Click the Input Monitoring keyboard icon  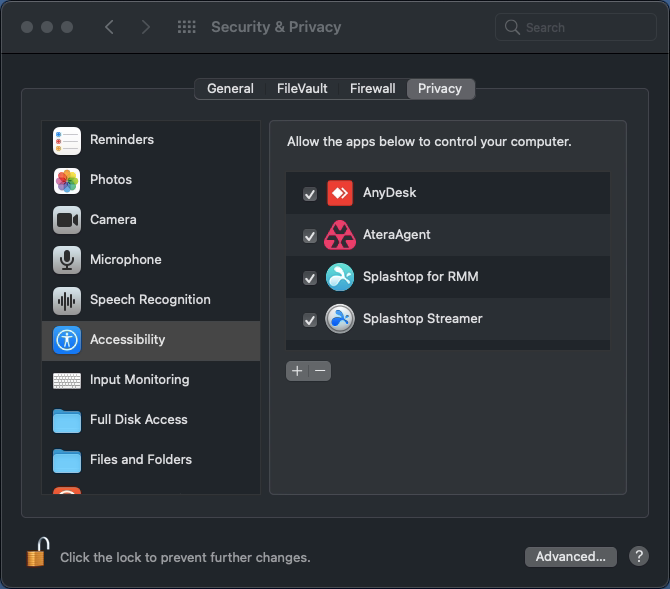pos(67,380)
